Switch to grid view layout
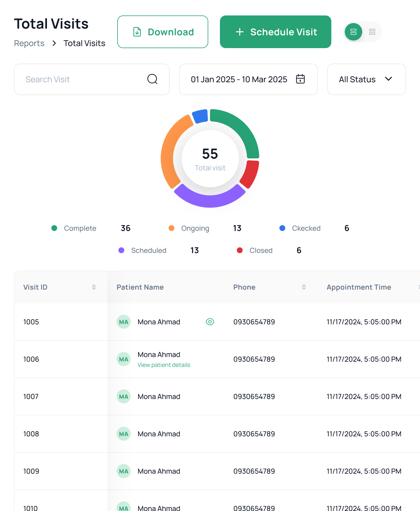 pos(372,32)
